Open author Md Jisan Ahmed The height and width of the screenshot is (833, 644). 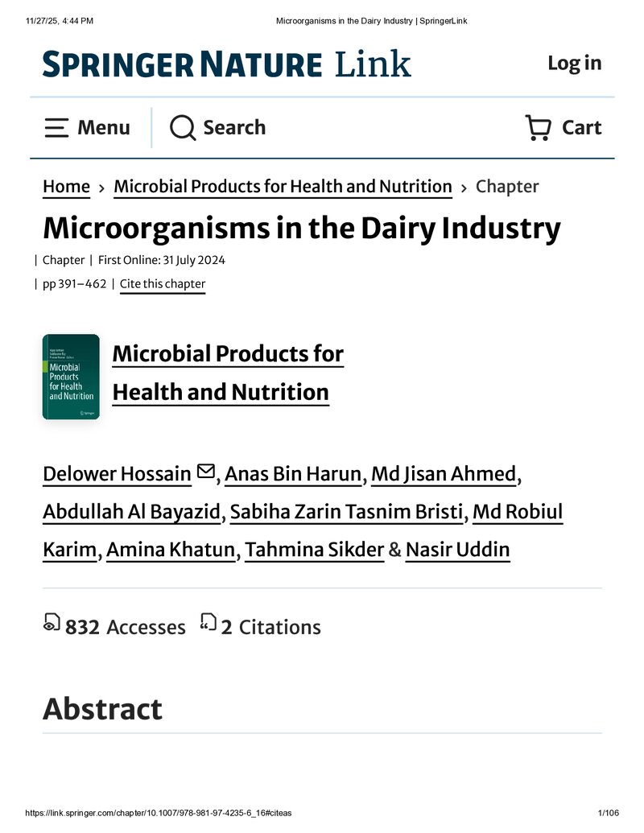coord(444,474)
